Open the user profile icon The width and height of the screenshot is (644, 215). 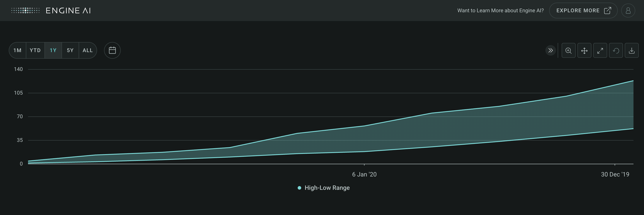[x=628, y=11]
